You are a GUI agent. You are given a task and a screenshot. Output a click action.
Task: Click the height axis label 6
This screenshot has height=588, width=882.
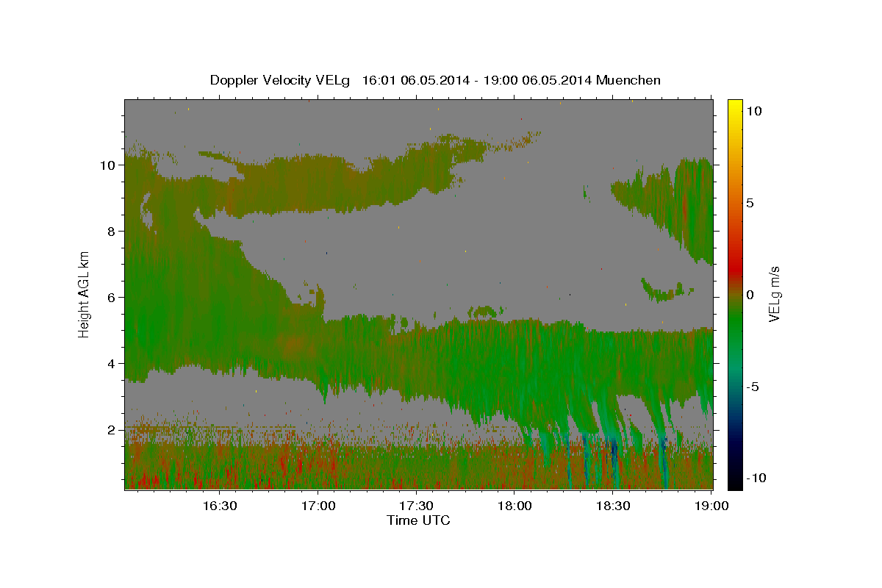[x=112, y=297]
